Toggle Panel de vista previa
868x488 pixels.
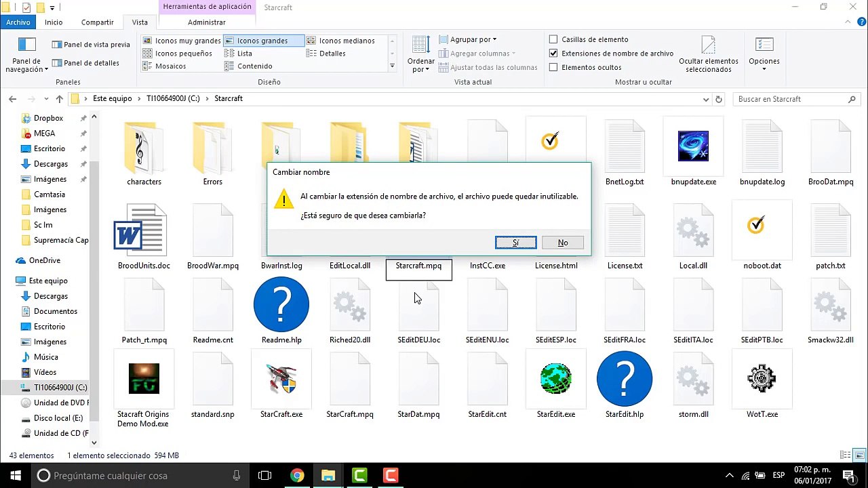tap(91, 45)
